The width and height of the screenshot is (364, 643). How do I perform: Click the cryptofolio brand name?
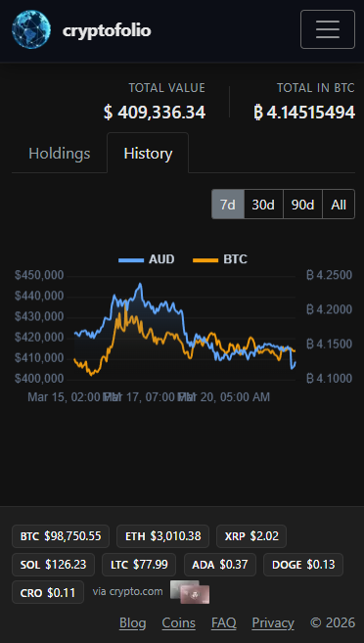tap(107, 30)
